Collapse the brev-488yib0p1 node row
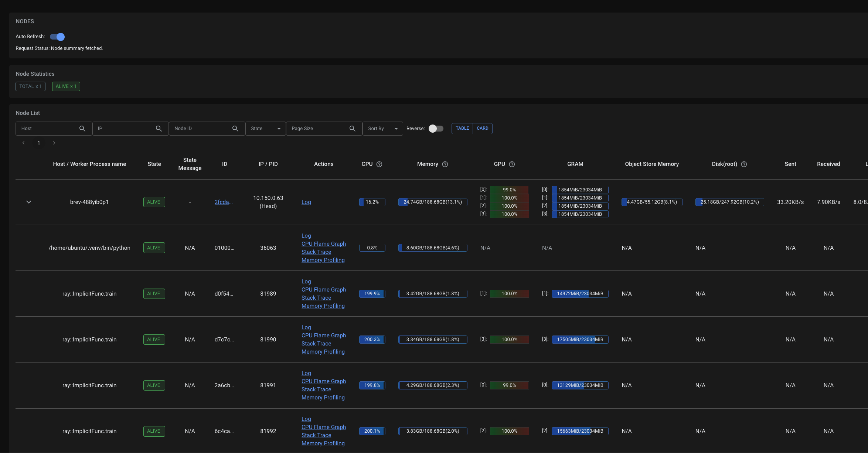Screen dimensions: 868x453 tap(28, 202)
